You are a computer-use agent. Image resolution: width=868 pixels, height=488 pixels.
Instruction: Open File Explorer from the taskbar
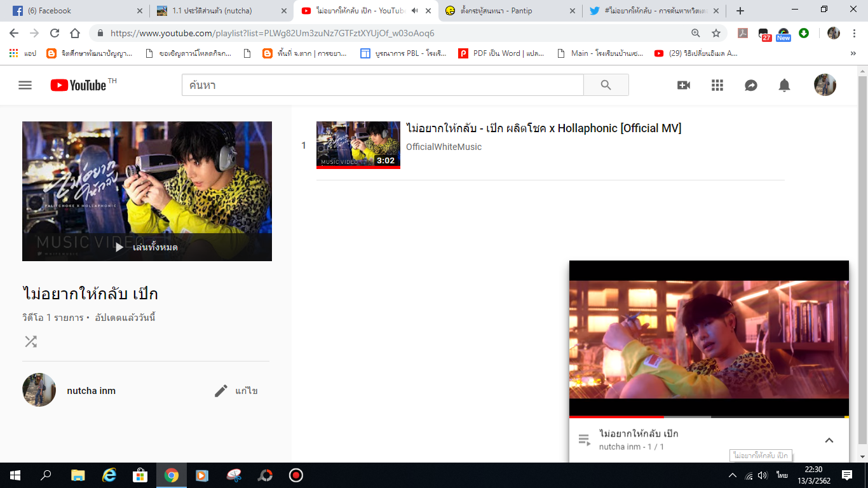[78, 475]
